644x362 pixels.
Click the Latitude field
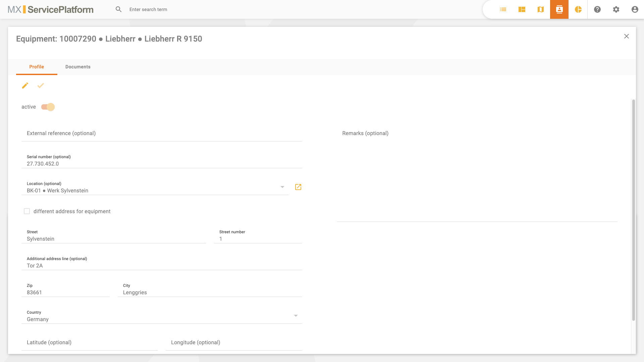tap(90, 343)
